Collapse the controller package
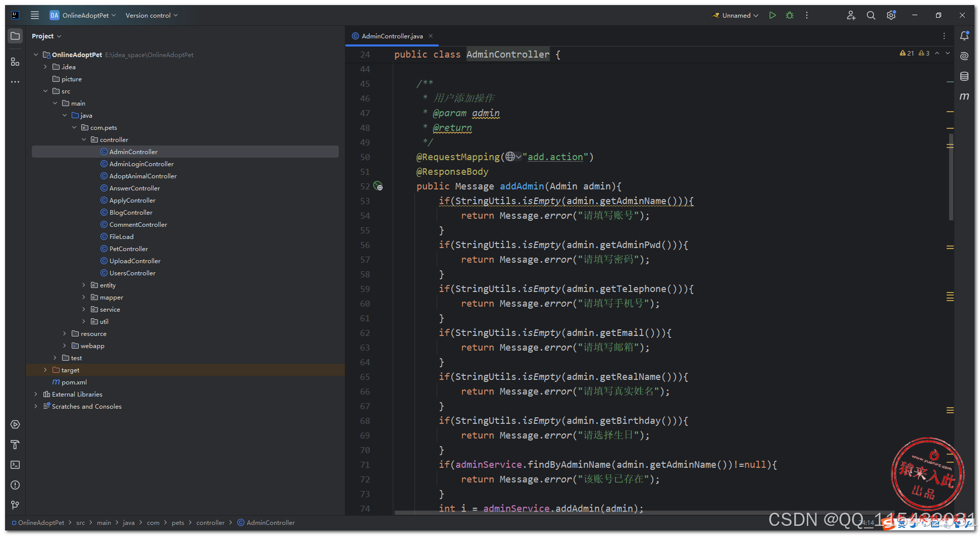The image size is (980, 536). [84, 139]
